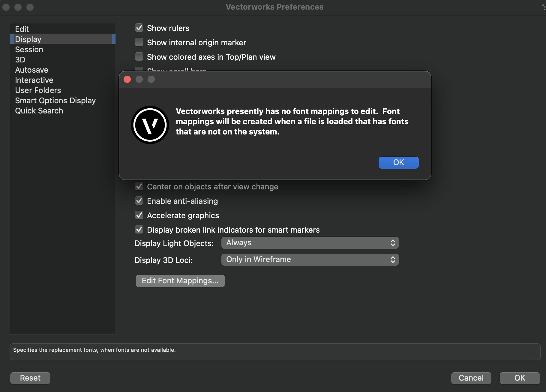Open the Display 3D Loci dropdown
The height and width of the screenshot is (392, 546).
[x=310, y=260]
